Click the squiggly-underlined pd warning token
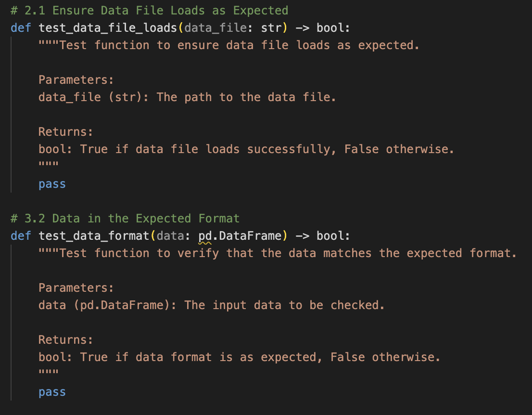The image size is (532, 415). click(205, 236)
